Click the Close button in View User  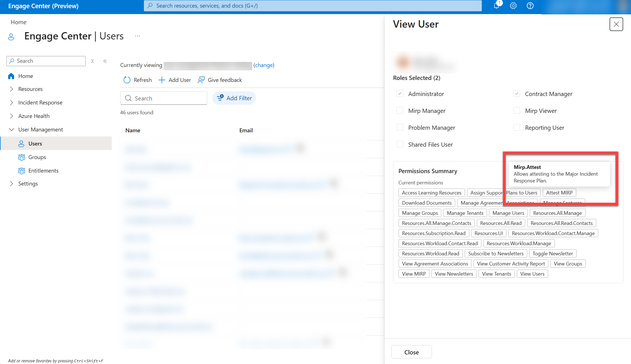click(x=411, y=352)
